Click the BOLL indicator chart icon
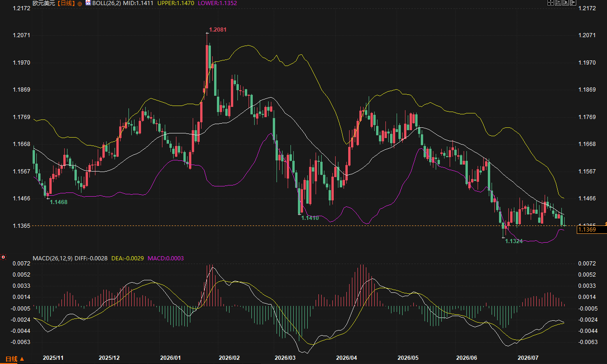 click(88, 3)
